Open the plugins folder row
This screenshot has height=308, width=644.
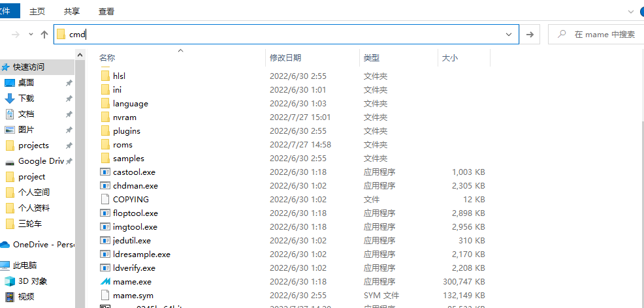tap(126, 131)
